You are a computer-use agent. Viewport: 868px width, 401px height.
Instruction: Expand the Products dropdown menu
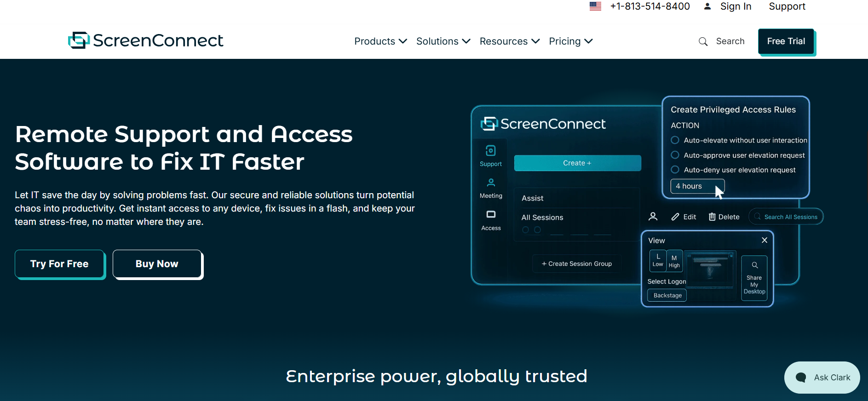tap(380, 41)
